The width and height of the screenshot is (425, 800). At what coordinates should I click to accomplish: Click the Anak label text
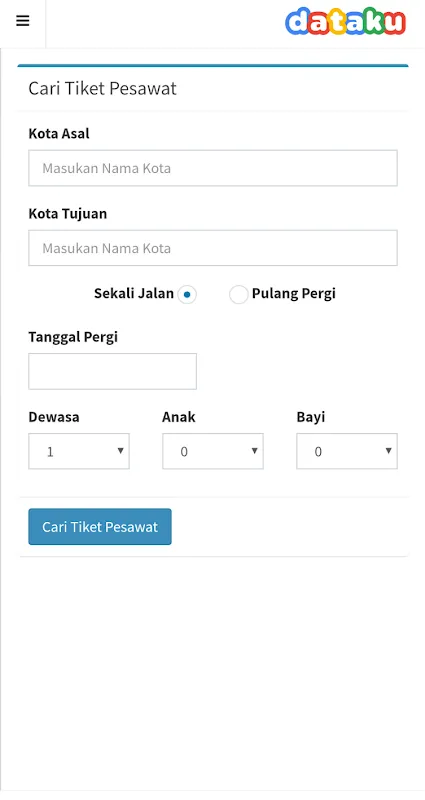tap(179, 417)
